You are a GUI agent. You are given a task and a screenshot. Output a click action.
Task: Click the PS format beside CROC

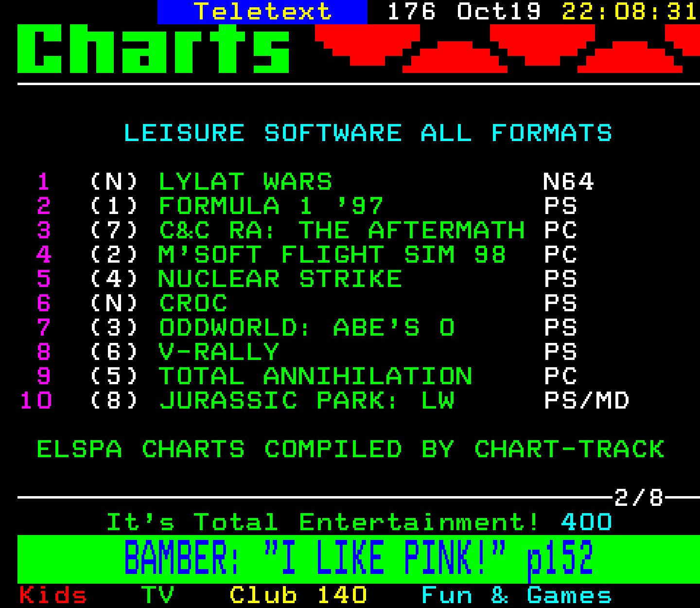560,304
